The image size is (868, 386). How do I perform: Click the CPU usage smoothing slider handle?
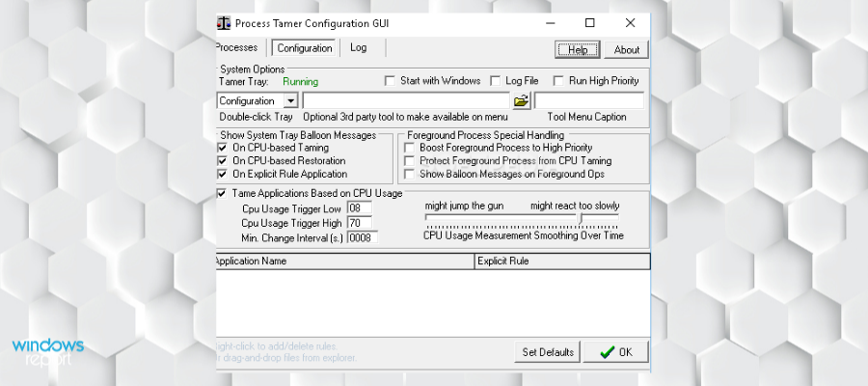581,219
